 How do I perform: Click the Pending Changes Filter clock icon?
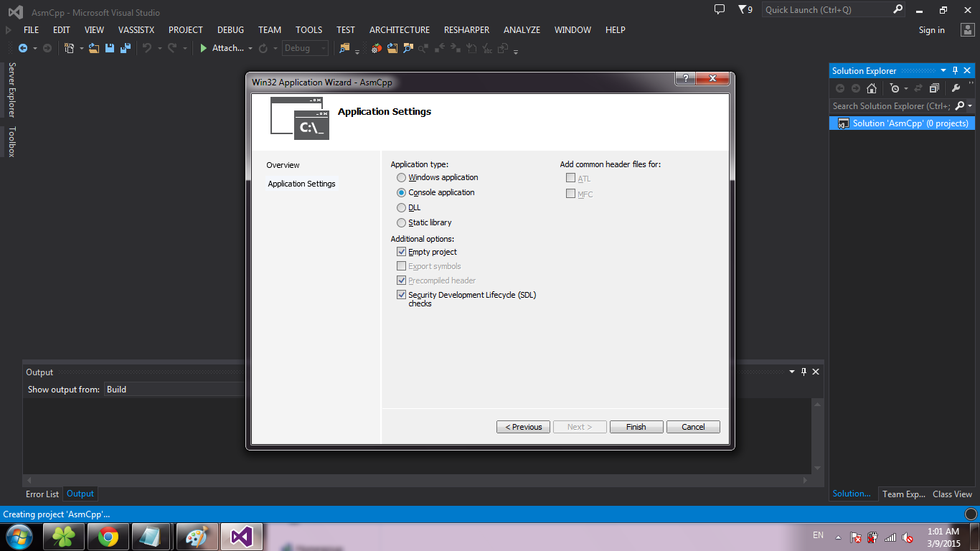(x=894, y=88)
